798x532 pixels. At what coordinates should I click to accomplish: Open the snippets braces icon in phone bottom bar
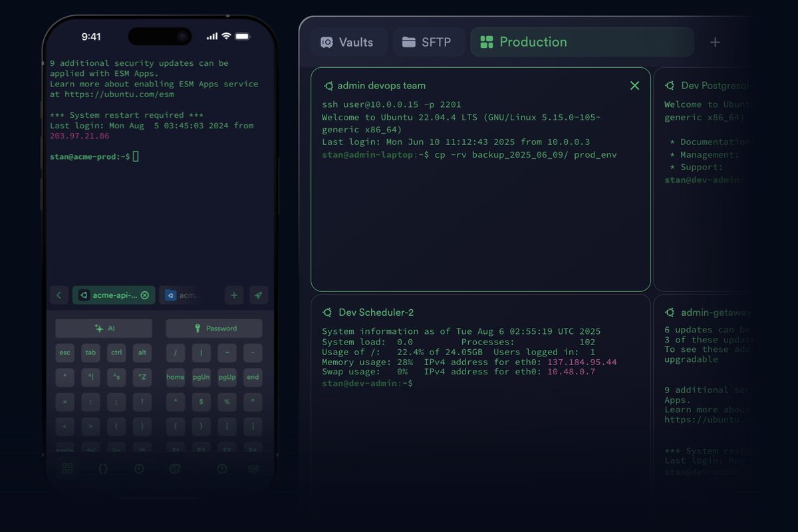tap(103, 469)
